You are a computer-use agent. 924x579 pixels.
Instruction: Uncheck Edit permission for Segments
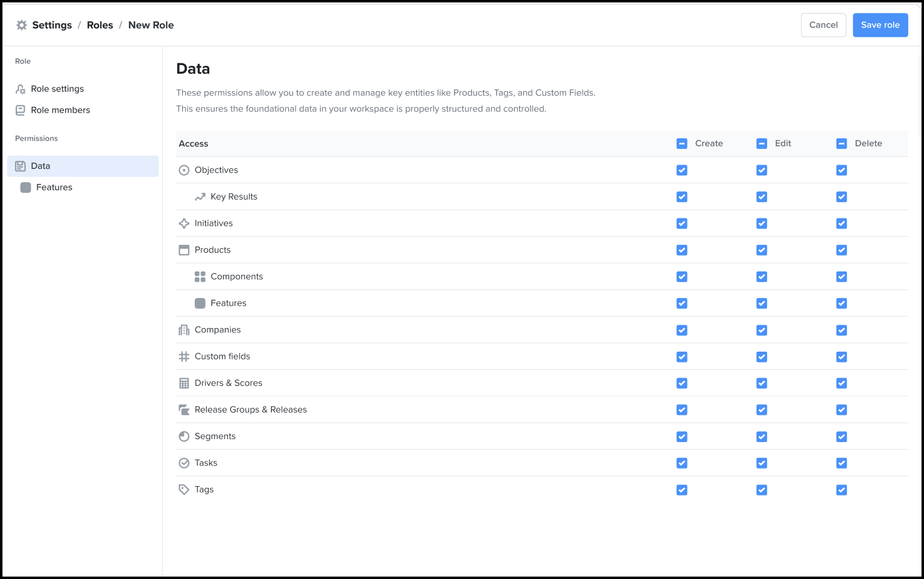762,436
